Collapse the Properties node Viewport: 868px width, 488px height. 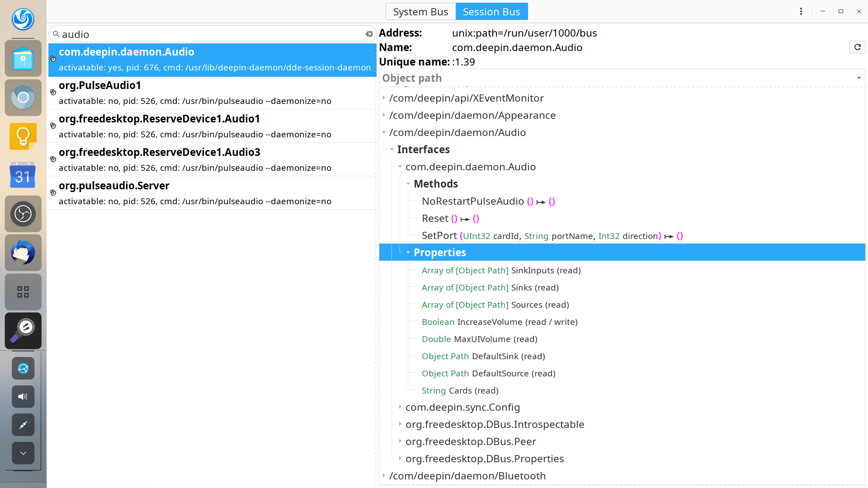pos(408,253)
